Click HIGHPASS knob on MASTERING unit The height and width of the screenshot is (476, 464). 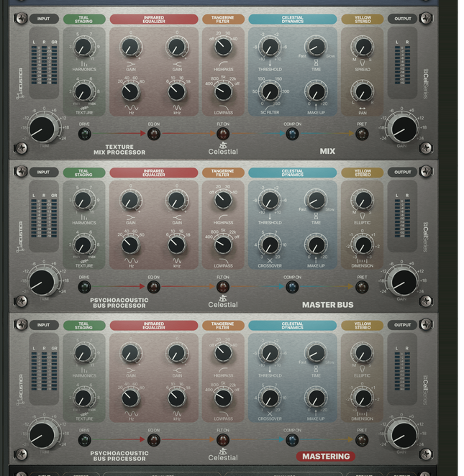click(x=223, y=353)
